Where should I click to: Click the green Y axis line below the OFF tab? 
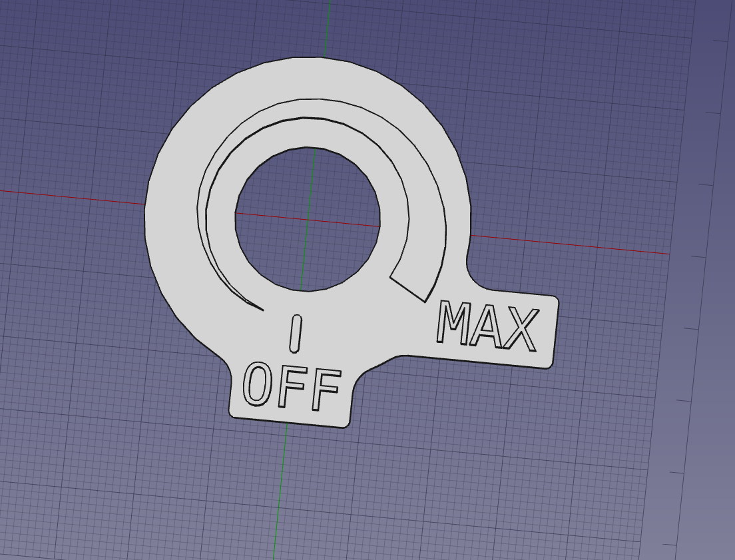tap(280, 493)
